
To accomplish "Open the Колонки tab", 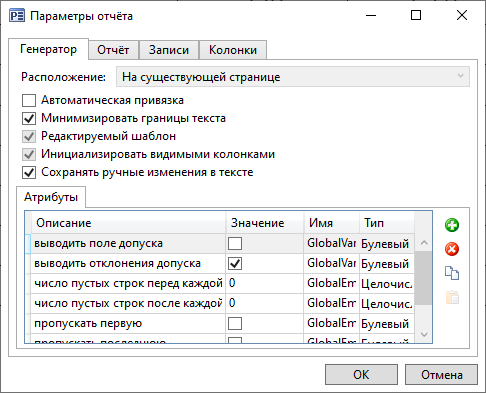I will pos(233,50).
